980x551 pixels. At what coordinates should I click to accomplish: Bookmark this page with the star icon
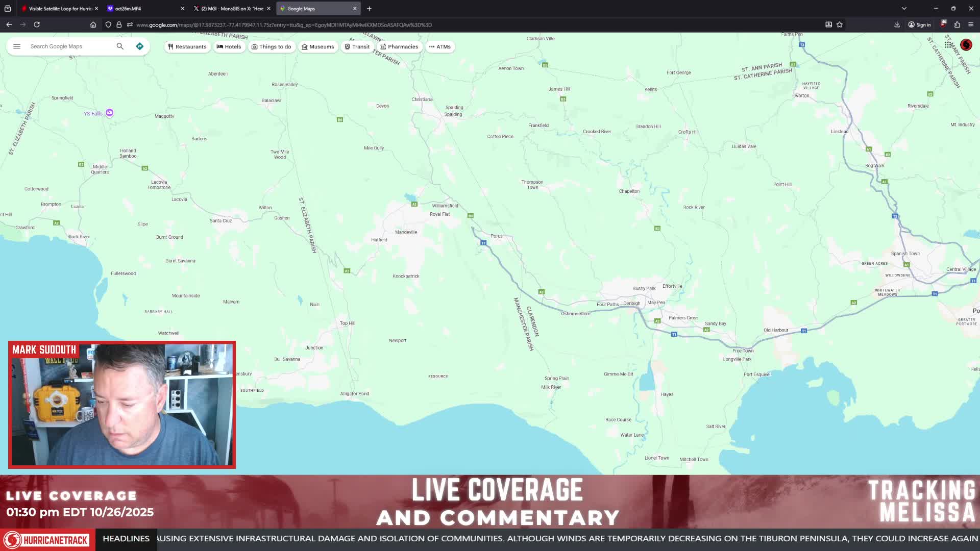click(840, 24)
